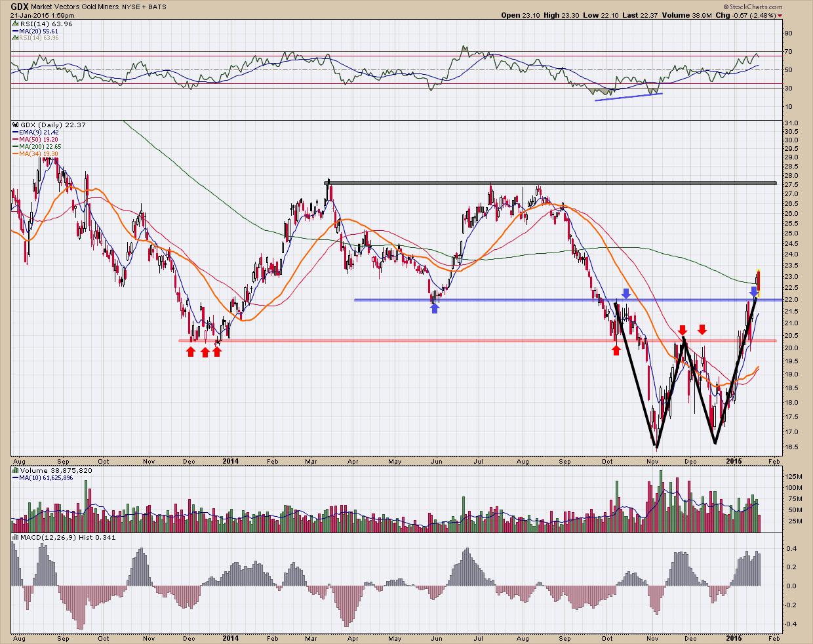Click the 31.0 price axis label
The width and height of the screenshot is (813, 644).
pyautogui.click(x=791, y=124)
